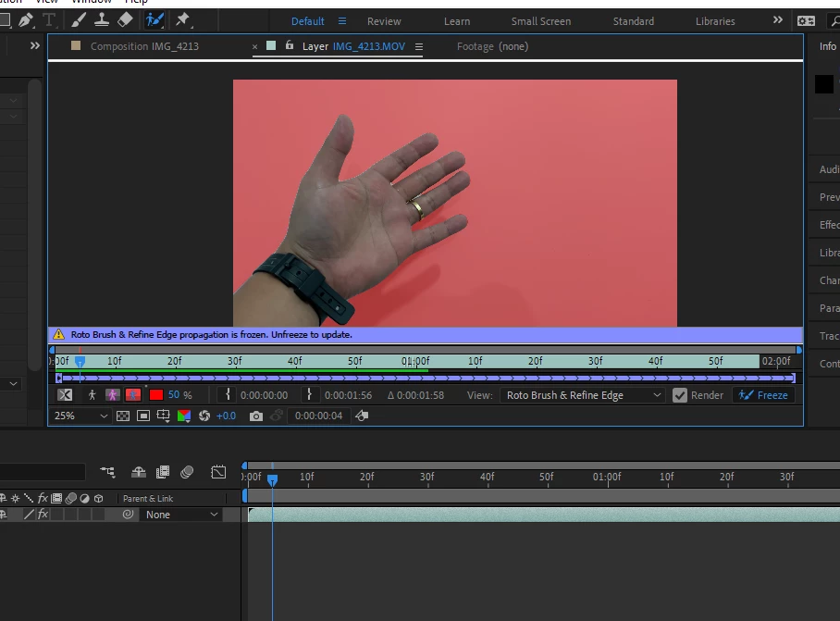
Task: Click the fx column header icon
Action: (43, 498)
